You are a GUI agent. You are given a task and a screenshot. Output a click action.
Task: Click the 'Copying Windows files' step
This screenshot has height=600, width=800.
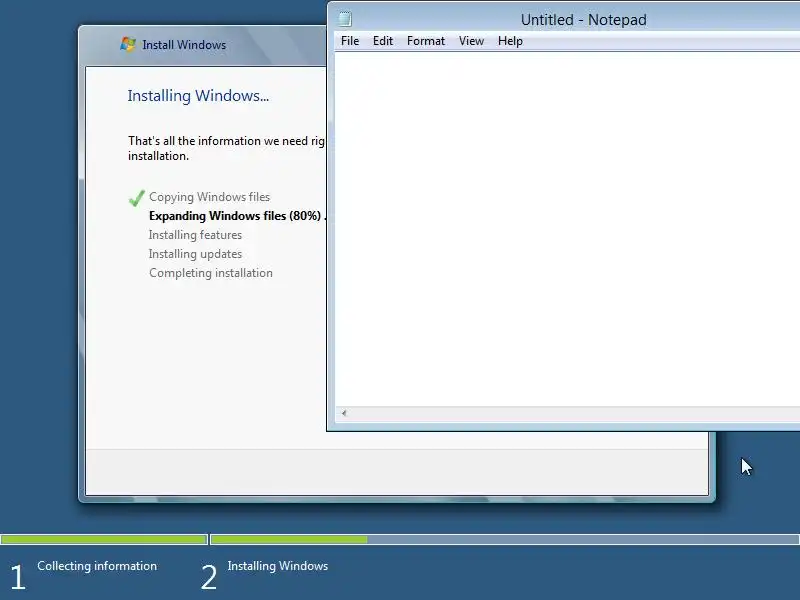[209, 197]
